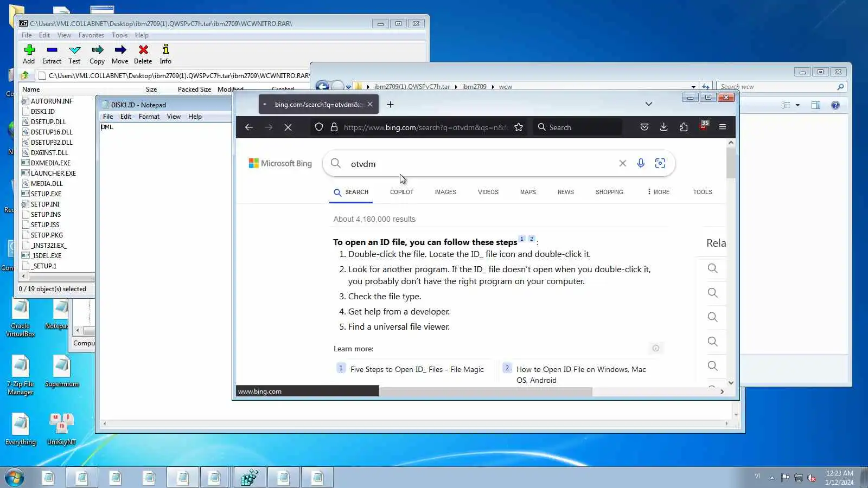Viewport: 868px width, 488px height.
Task: Click the Firefox address bar URL
Action: (x=426, y=127)
